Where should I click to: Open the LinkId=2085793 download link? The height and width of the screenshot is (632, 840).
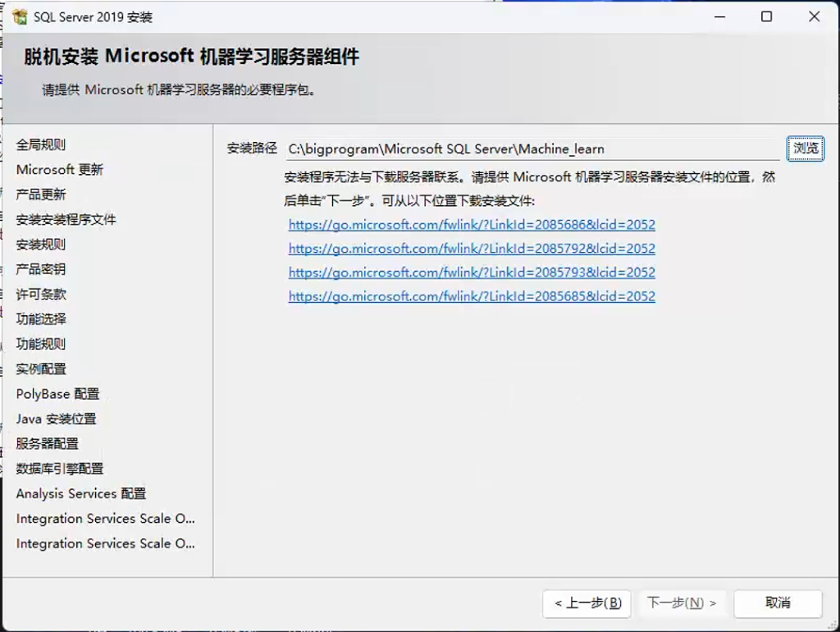[472, 272]
